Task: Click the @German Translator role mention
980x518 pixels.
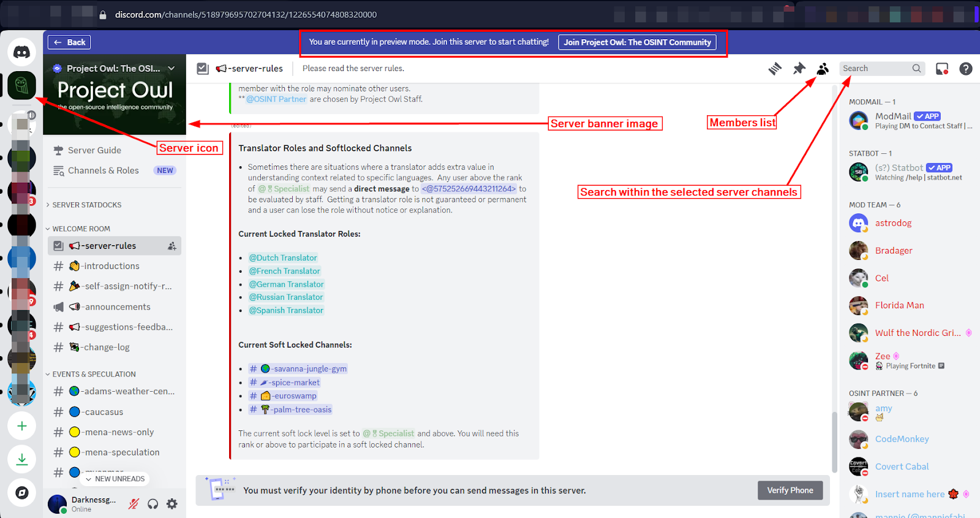Action: coord(286,284)
